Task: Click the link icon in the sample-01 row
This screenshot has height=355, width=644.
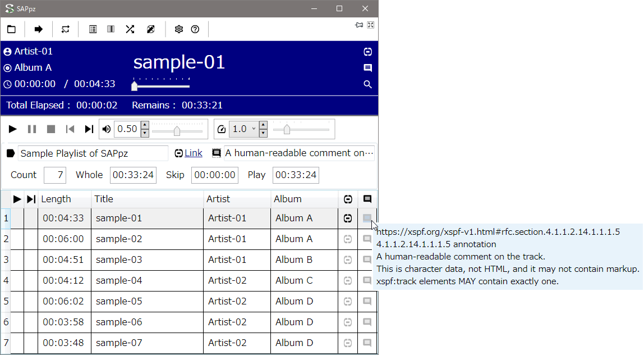Action: click(348, 218)
